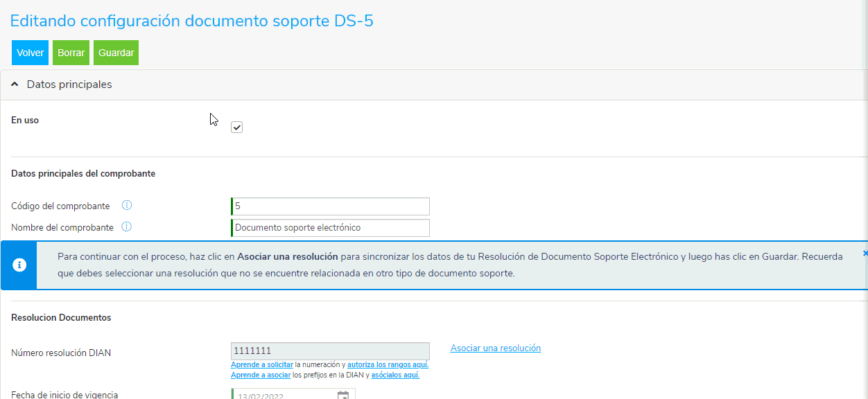The image size is (868, 399).
Task: Visit the asócialos aquí link
Action: pyautogui.click(x=395, y=375)
